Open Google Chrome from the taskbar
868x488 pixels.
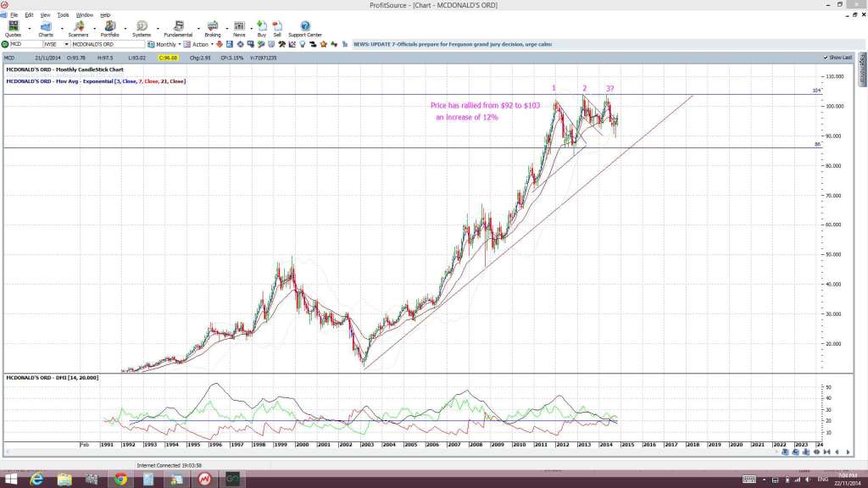coord(120,480)
